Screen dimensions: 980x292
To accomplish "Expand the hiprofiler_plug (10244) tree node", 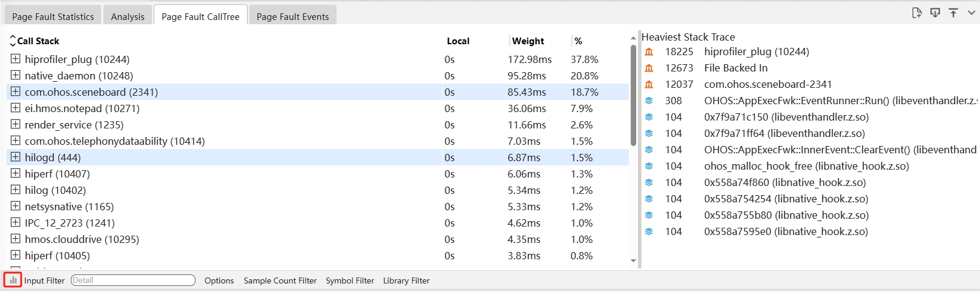I will coord(16,59).
